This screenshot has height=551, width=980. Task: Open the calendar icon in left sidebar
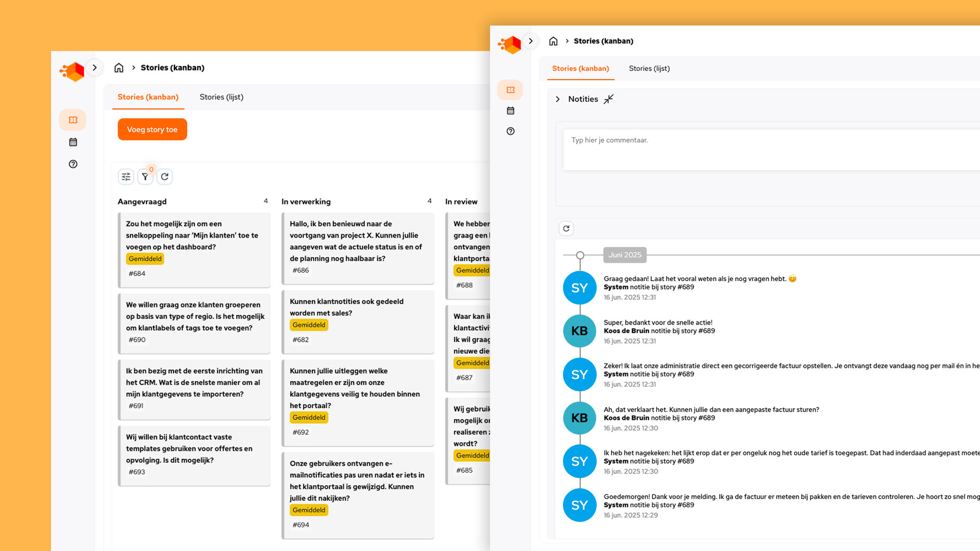73,142
